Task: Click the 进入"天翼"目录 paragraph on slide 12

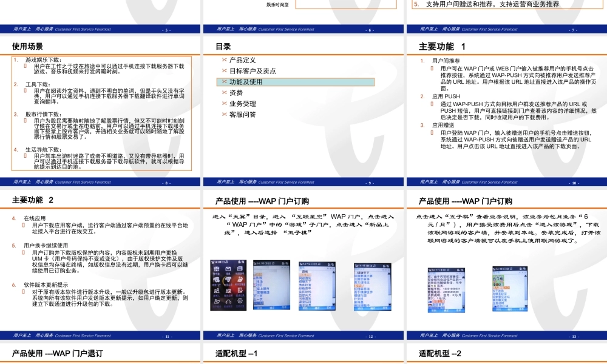Action: pos(303,224)
